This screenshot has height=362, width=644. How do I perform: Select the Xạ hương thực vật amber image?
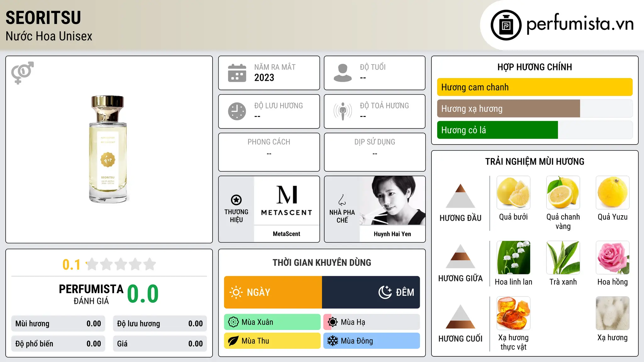coord(514,313)
